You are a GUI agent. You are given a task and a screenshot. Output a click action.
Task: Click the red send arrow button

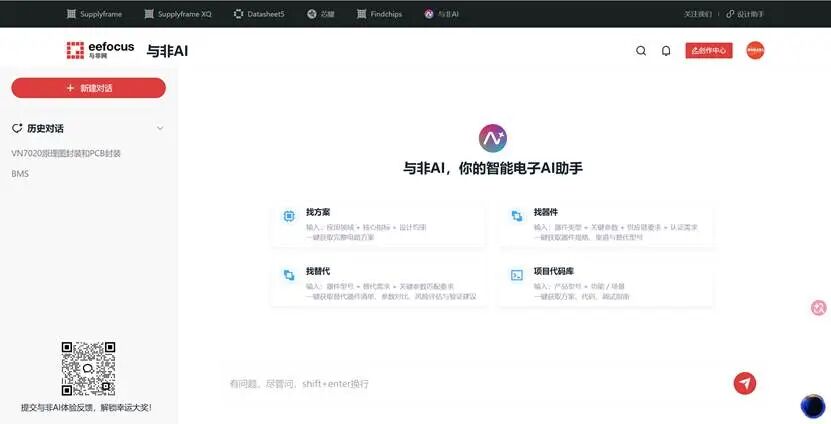[745, 383]
